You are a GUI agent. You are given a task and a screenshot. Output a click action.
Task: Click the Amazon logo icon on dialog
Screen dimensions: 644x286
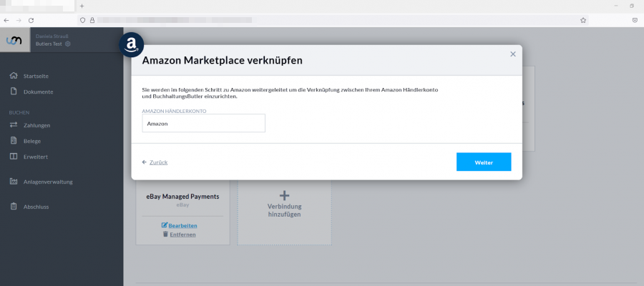click(x=131, y=44)
